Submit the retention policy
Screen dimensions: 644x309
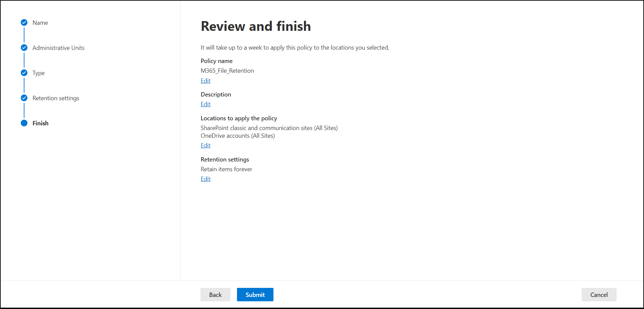point(255,295)
